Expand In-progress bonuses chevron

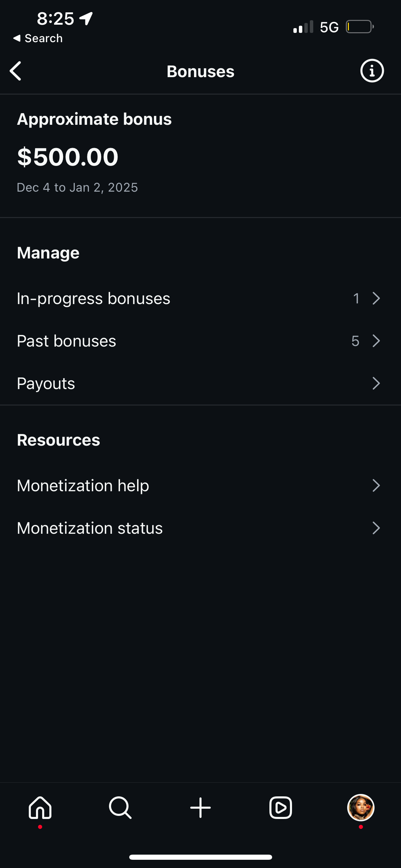(x=376, y=298)
